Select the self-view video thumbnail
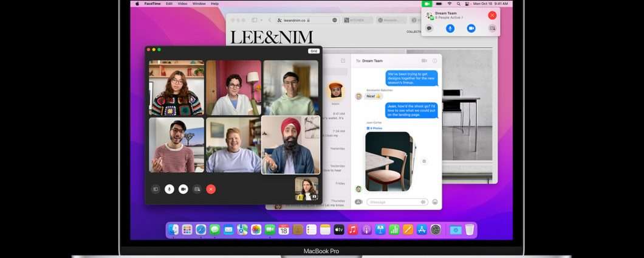This screenshot has width=644, height=258. click(306, 189)
